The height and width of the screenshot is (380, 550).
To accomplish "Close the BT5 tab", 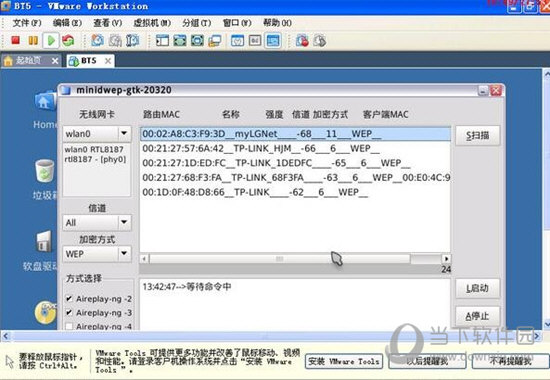I will (x=108, y=61).
